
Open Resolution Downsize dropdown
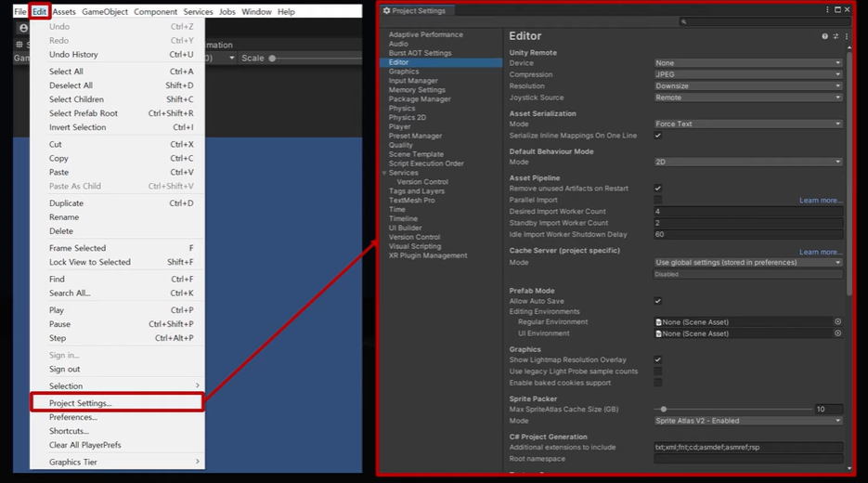point(748,85)
